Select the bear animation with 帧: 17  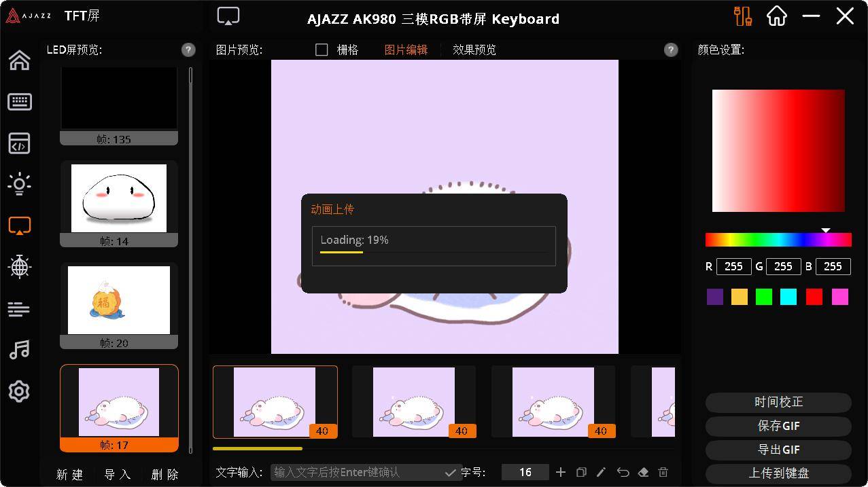(x=119, y=408)
